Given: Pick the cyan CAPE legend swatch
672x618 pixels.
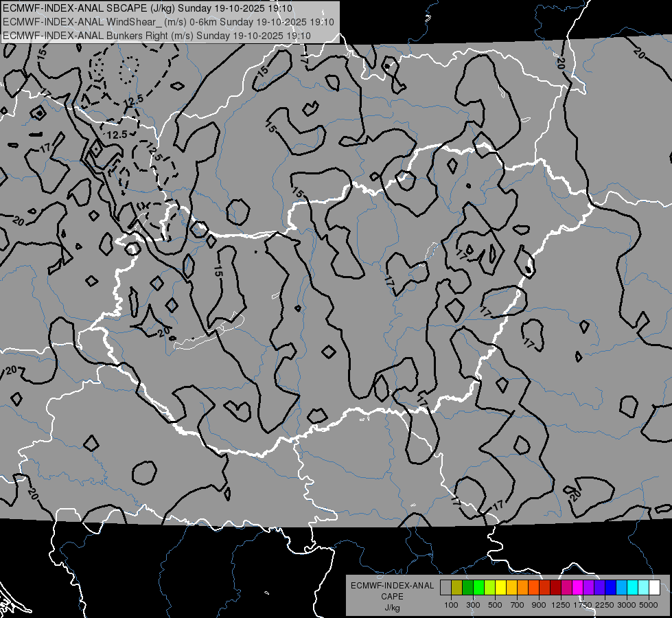Looking at the screenshot, I should (x=633, y=588).
